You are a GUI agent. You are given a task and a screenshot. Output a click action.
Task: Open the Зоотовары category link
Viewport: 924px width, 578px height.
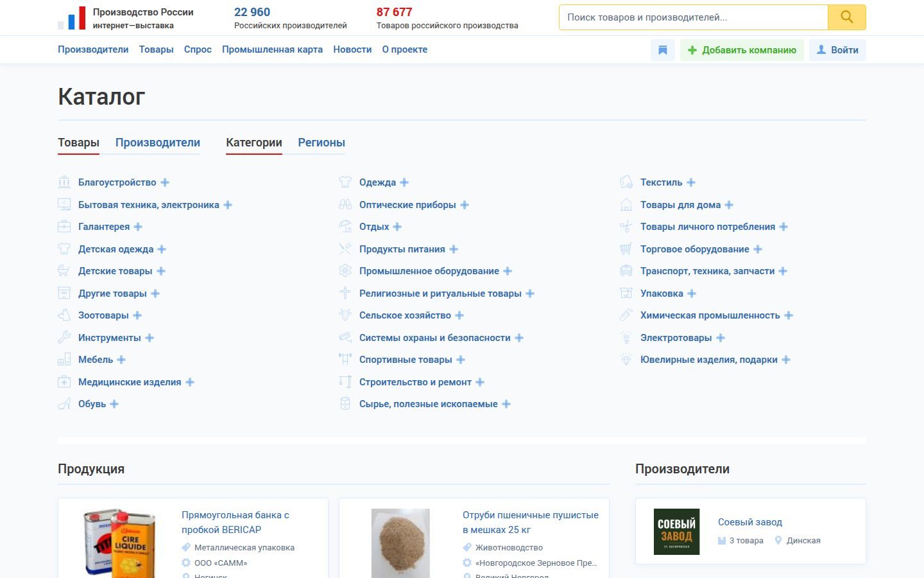pyautogui.click(x=103, y=315)
